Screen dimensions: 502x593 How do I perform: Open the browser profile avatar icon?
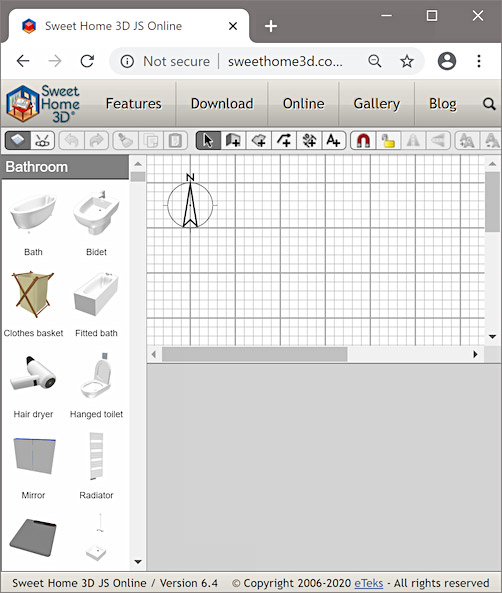coord(447,61)
